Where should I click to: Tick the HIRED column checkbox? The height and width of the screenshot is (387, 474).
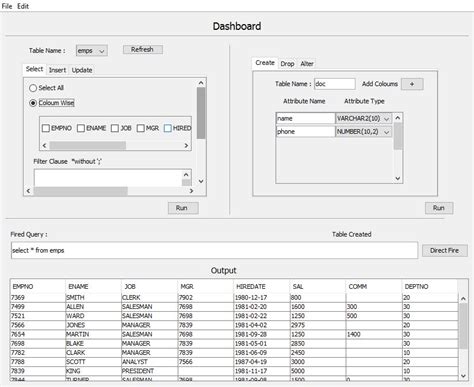pos(168,128)
